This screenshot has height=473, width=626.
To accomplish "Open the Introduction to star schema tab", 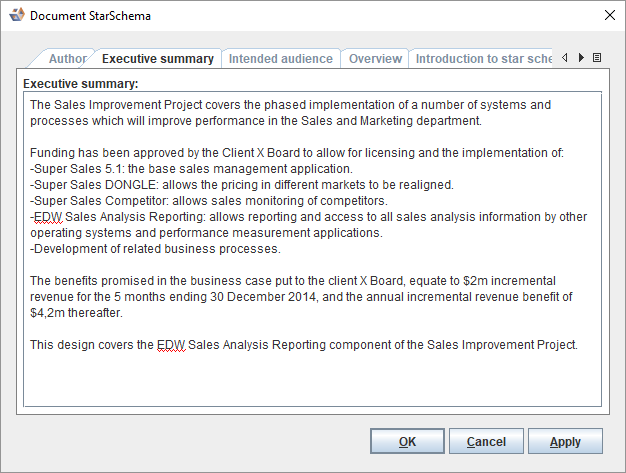I will (482, 59).
